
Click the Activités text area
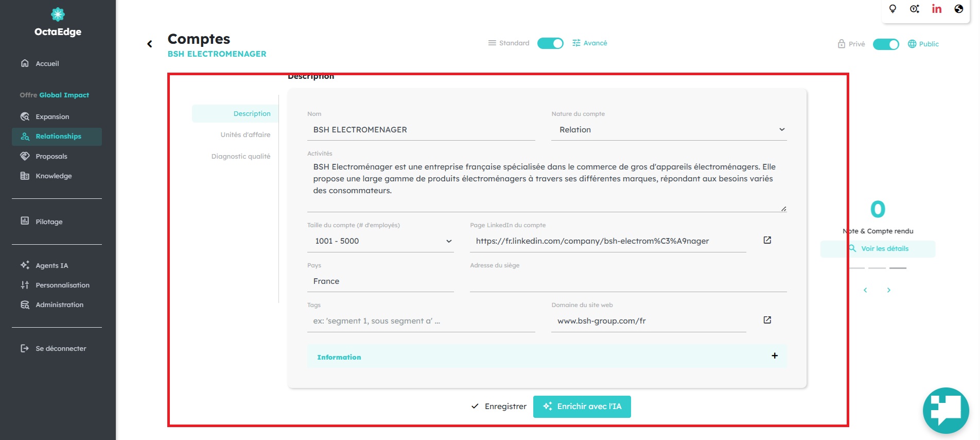pyautogui.click(x=547, y=184)
